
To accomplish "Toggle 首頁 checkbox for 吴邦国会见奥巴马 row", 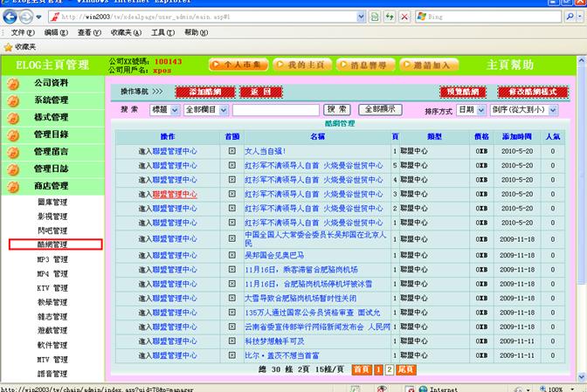I will [x=231, y=254].
